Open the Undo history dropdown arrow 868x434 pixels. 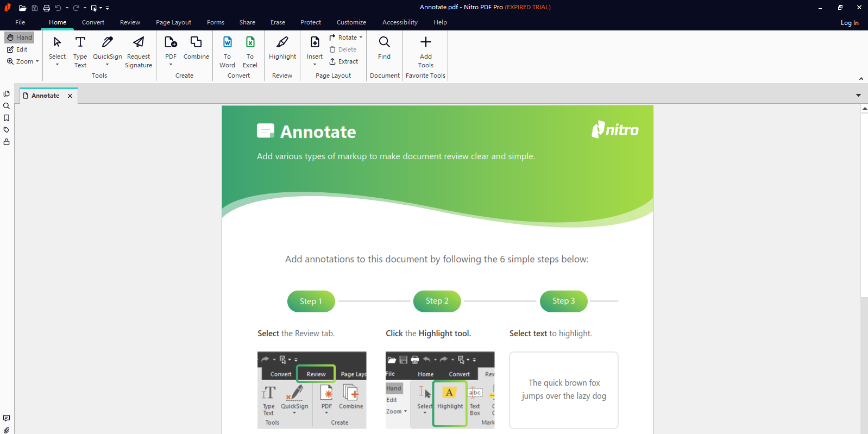click(x=67, y=8)
